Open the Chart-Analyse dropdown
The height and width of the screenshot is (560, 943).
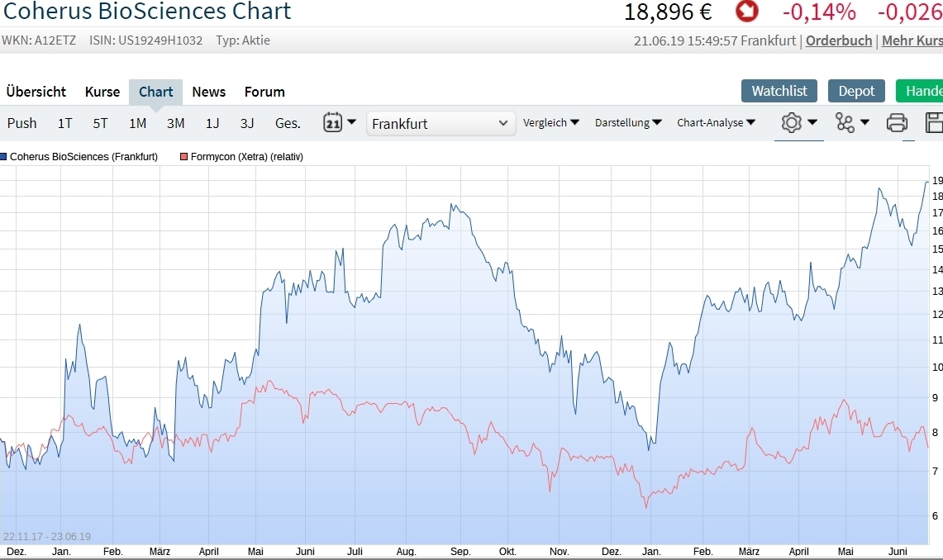point(716,123)
